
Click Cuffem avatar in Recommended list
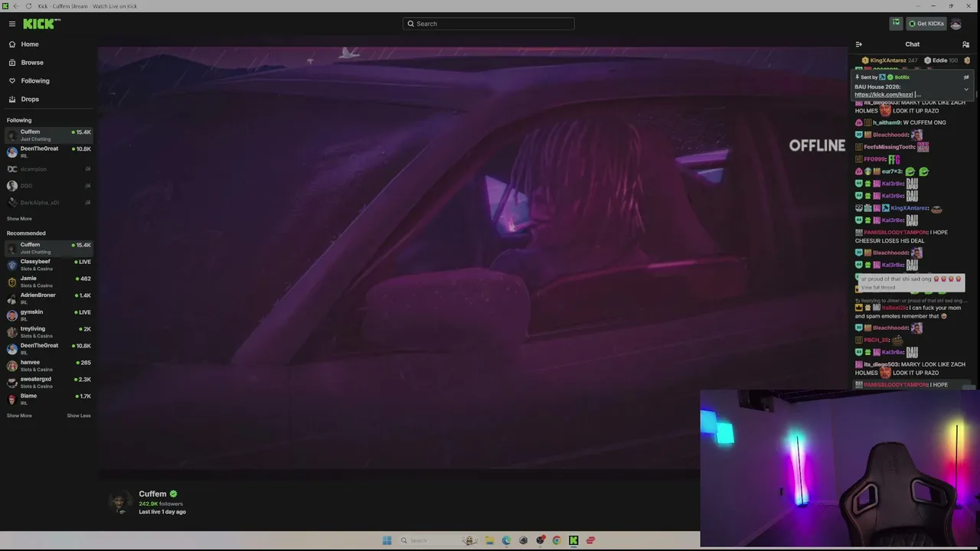[11, 248]
